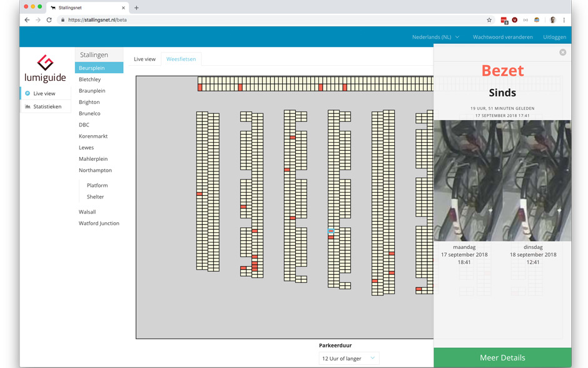Click the Uitloggen link
This screenshot has width=588, height=368.
pos(554,37)
